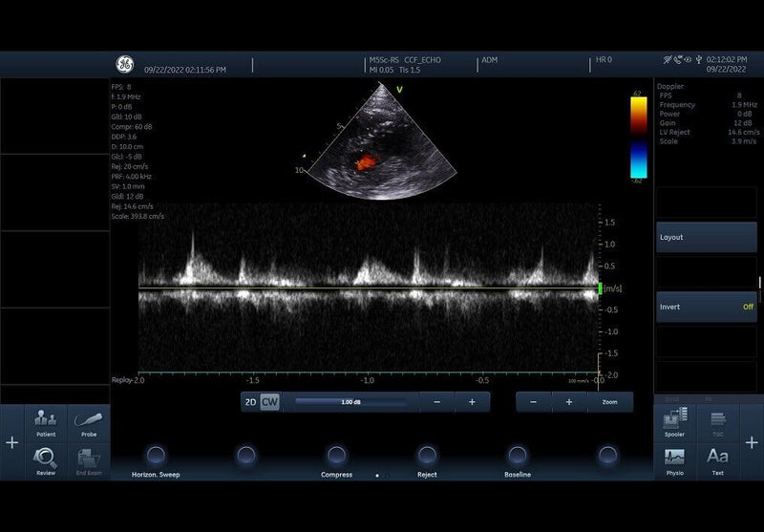Decrease Zoom with the minus button
Viewport: 764px width, 532px height.
(x=534, y=402)
